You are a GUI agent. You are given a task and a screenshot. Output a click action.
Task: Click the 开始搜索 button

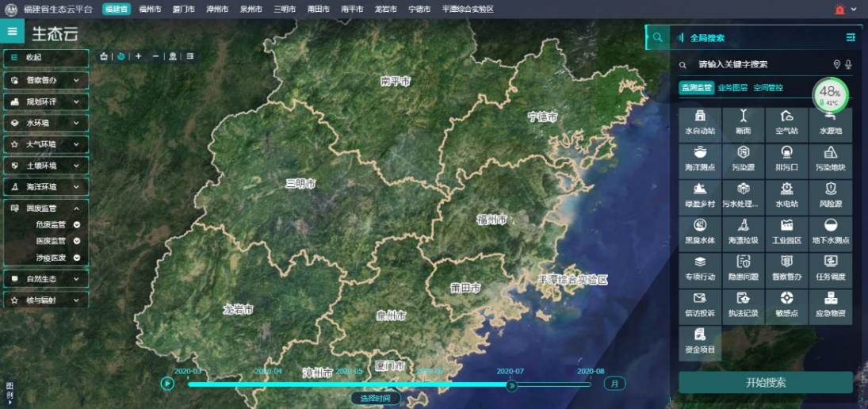click(x=765, y=382)
